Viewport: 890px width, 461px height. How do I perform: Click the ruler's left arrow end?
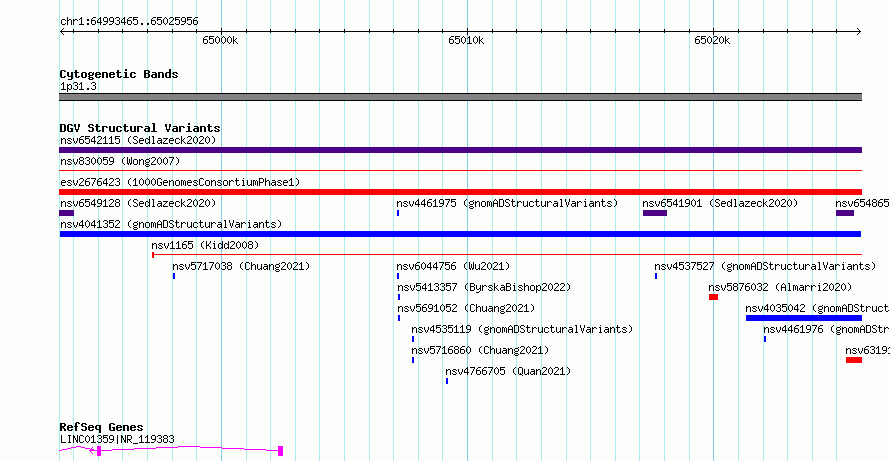tap(62, 32)
